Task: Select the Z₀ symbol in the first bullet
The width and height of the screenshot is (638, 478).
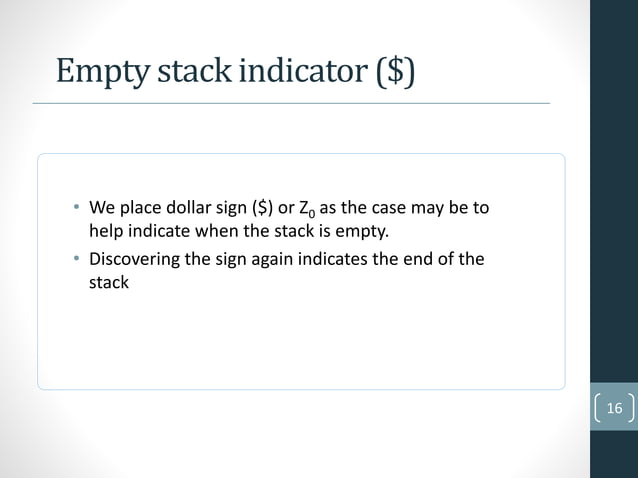Action: coord(307,209)
